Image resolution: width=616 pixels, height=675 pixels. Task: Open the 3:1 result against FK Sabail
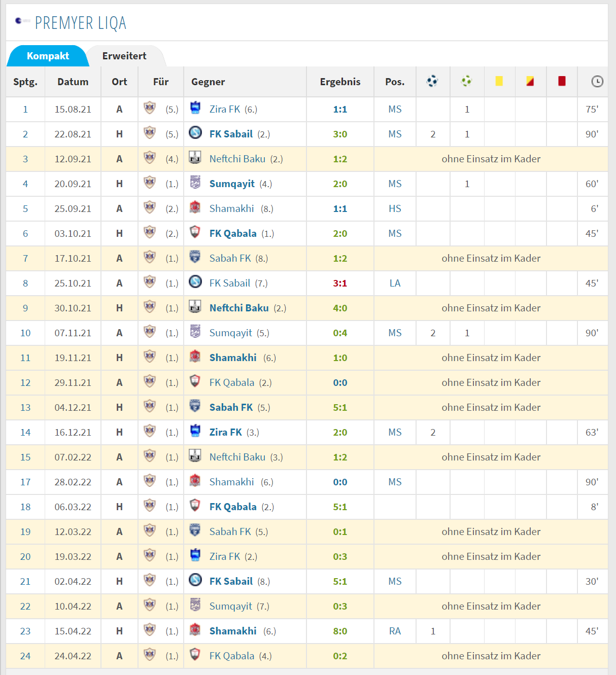click(x=340, y=283)
